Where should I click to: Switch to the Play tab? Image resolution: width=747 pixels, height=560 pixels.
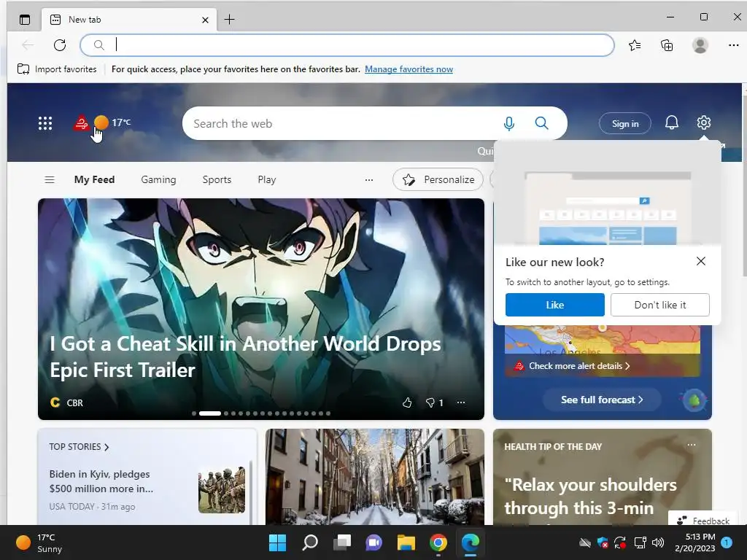[267, 179]
